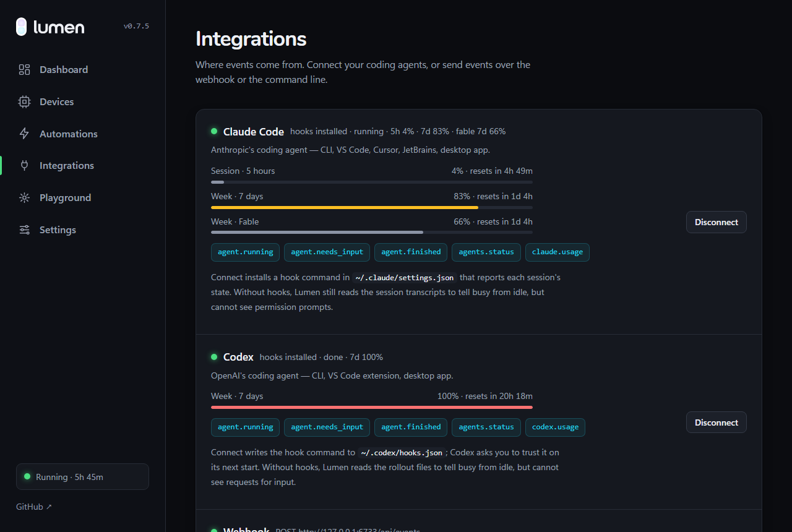Disconnect the Codex integration
Image resolution: width=792 pixels, height=532 pixels.
[716, 423]
